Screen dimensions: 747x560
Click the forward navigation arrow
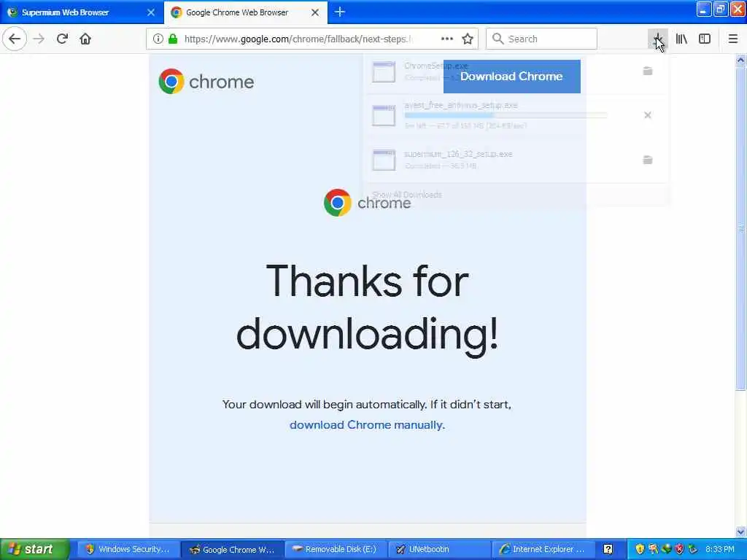click(x=39, y=39)
